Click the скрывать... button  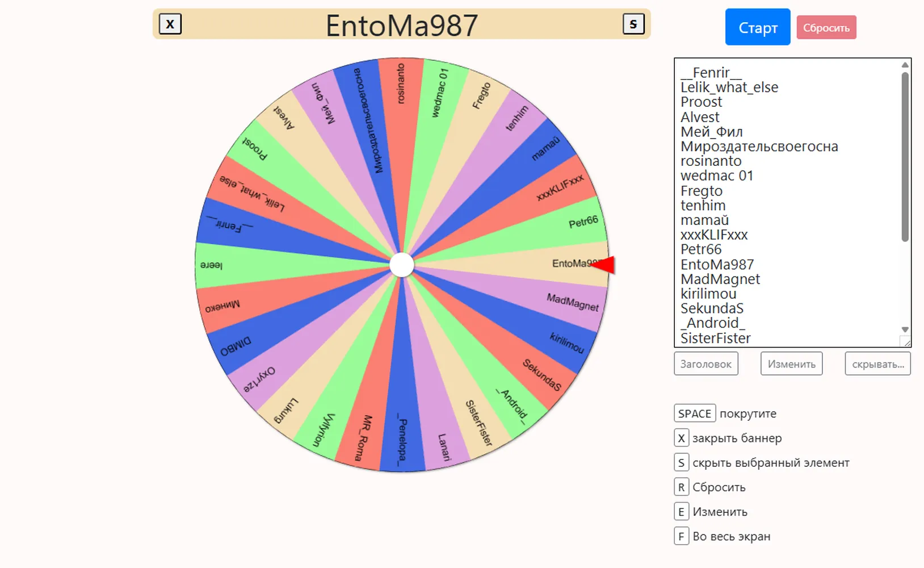point(877,364)
